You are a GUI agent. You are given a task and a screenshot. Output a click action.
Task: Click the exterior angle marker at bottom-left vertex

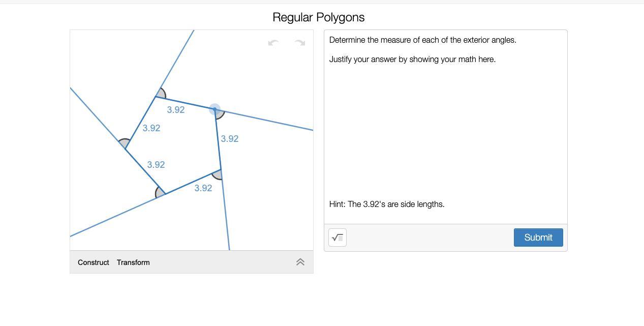tap(159, 192)
